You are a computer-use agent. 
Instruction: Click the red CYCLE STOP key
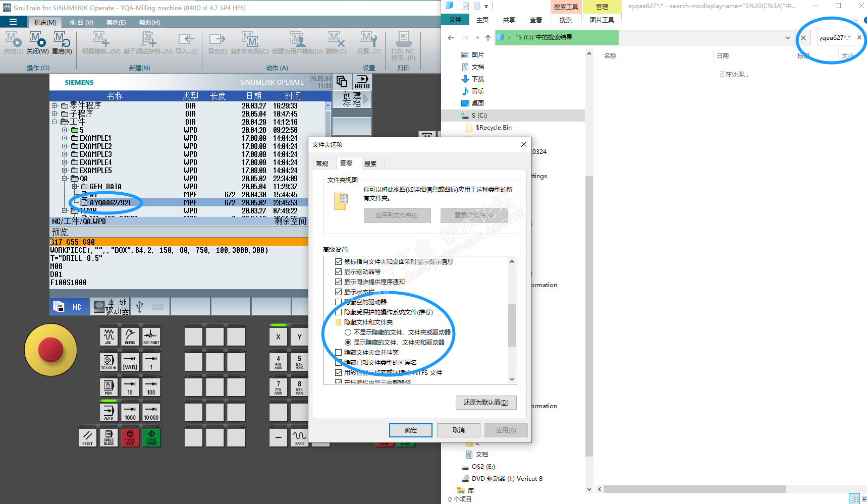point(130,437)
